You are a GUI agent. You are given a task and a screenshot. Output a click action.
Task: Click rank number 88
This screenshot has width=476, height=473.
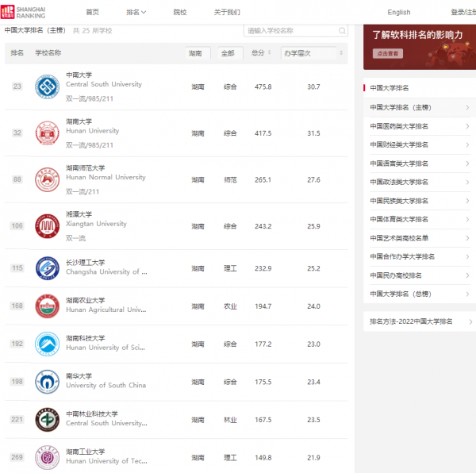(17, 179)
